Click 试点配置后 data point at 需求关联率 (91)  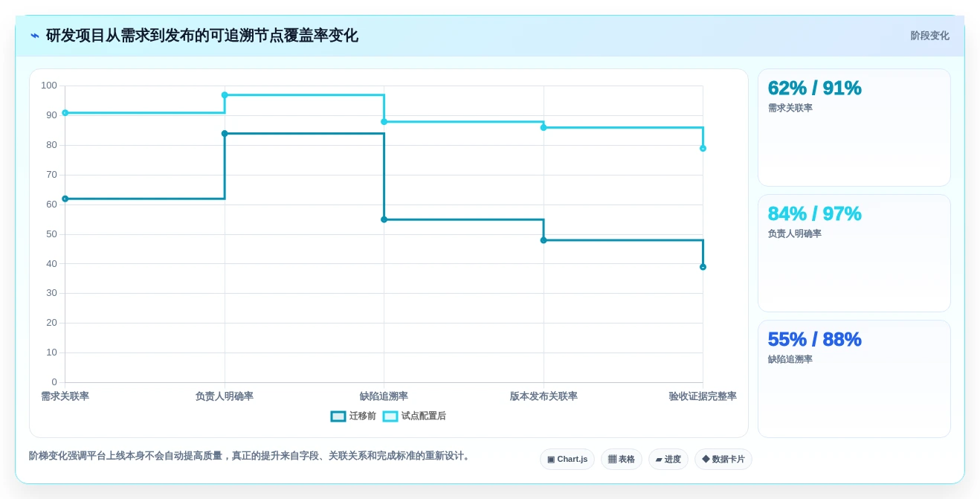[x=65, y=113]
